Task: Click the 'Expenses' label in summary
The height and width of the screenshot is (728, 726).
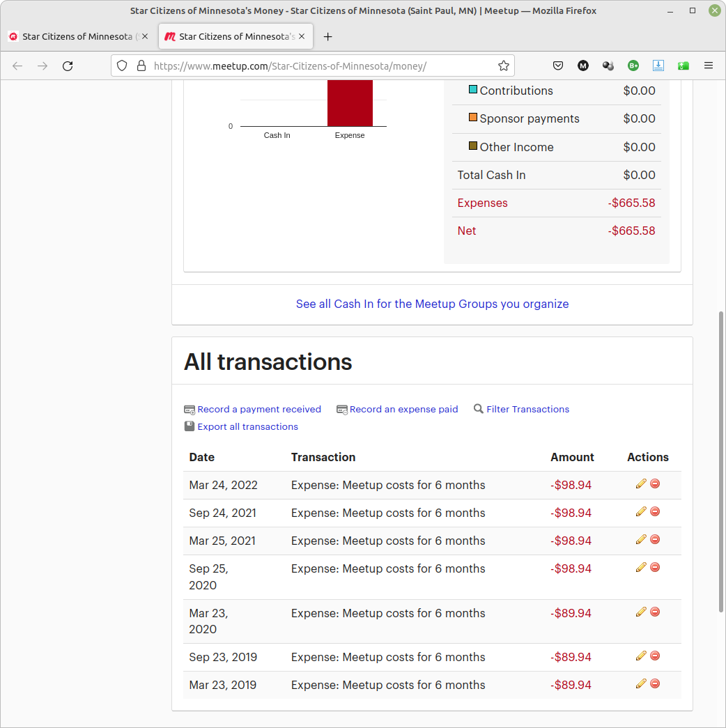Action: (482, 203)
